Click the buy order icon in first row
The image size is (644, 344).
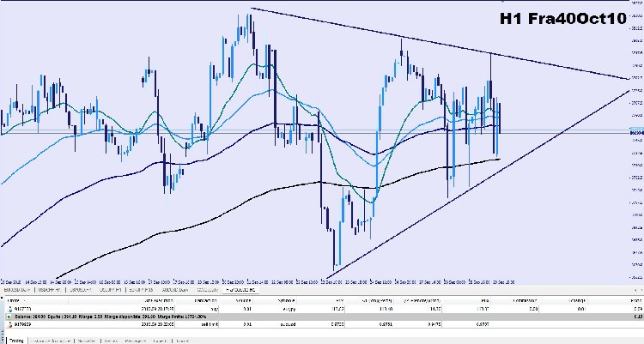click(x=10, y=309)
